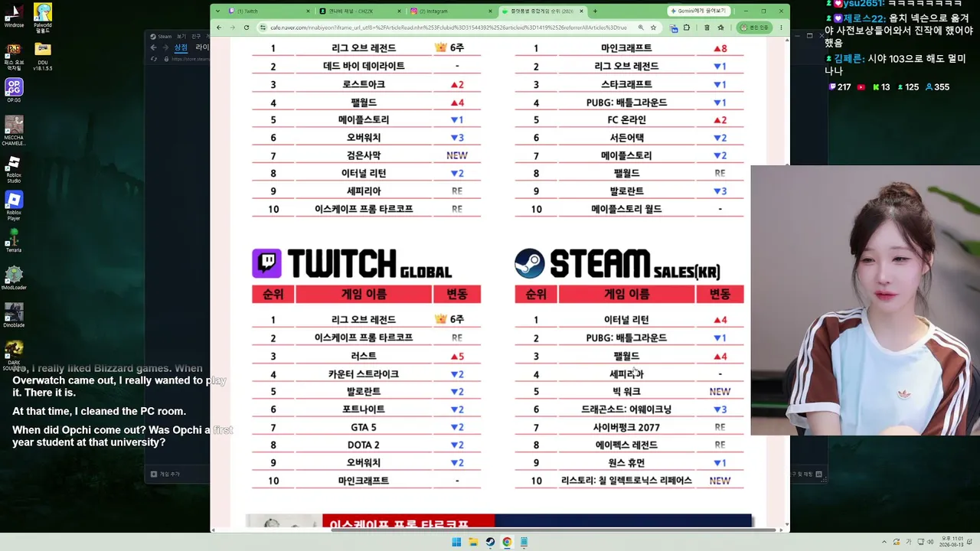Open a new Chrome tab
This screenshot has height=551, width=980.
tap(595, 11)
